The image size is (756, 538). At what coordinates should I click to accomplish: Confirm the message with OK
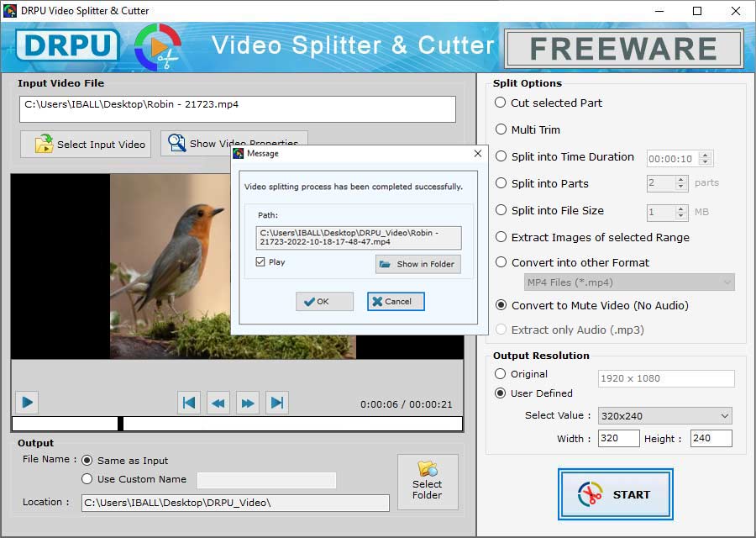coord(324,302)
